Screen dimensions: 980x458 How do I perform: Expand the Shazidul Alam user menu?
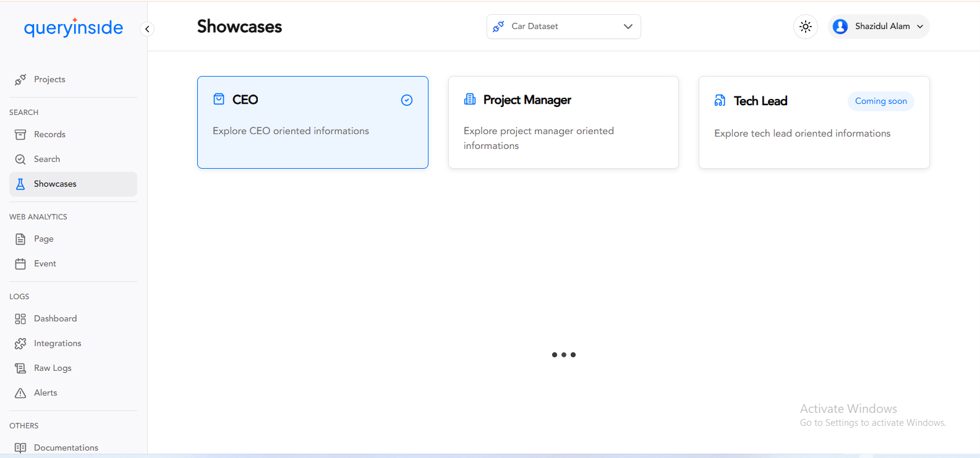(x=878, y=27)
